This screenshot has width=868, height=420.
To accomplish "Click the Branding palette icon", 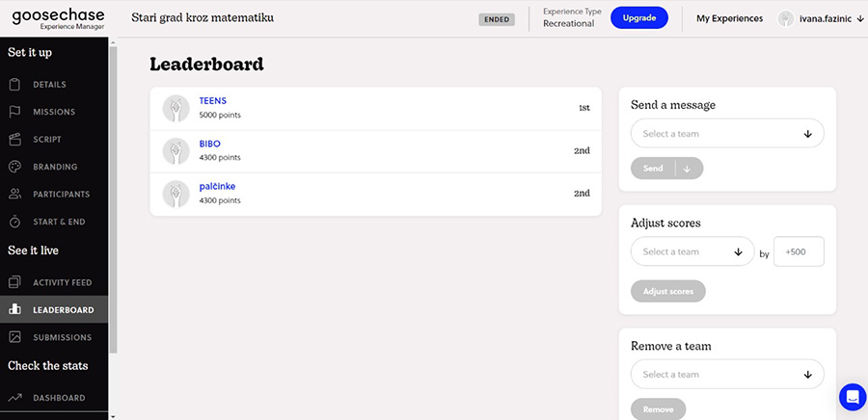I will (x=14, y=167).
